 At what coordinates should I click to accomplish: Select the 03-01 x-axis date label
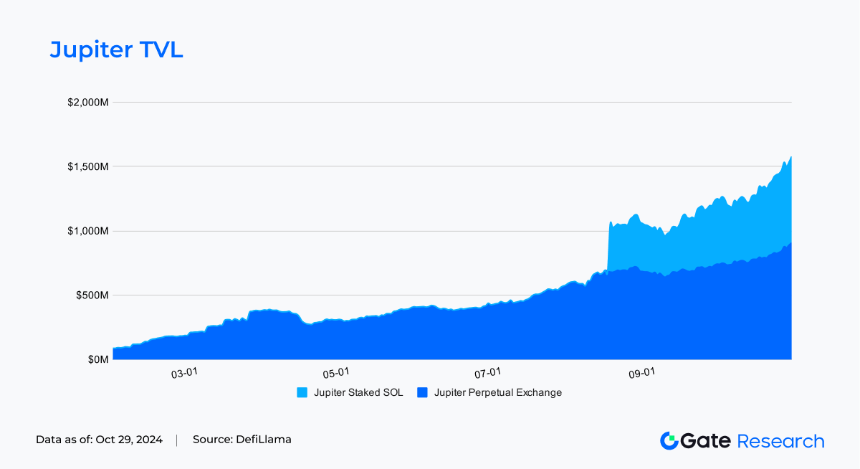pyautogui.click(x=184, y=374)
